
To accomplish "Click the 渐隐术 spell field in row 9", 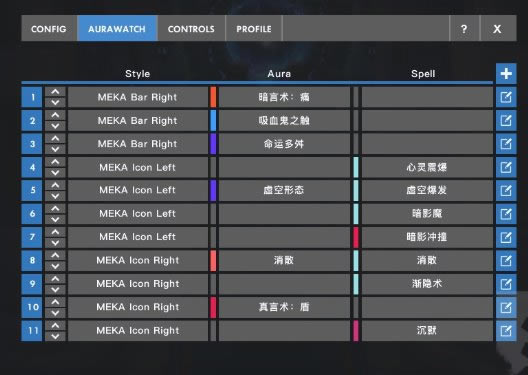I will 427,284.
